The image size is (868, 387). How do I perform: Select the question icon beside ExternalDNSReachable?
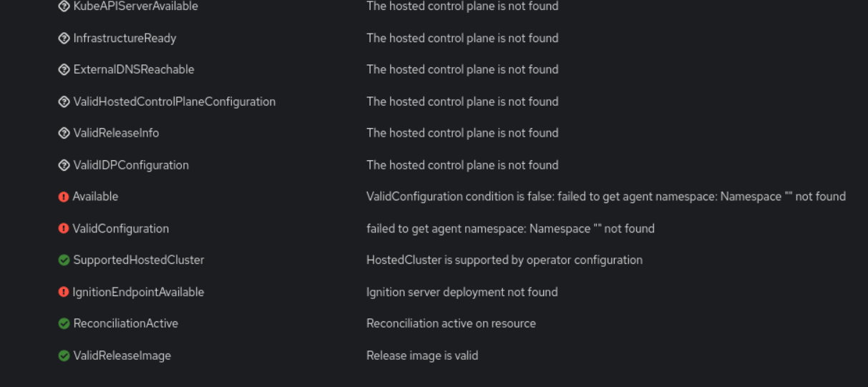pos(64,70)
